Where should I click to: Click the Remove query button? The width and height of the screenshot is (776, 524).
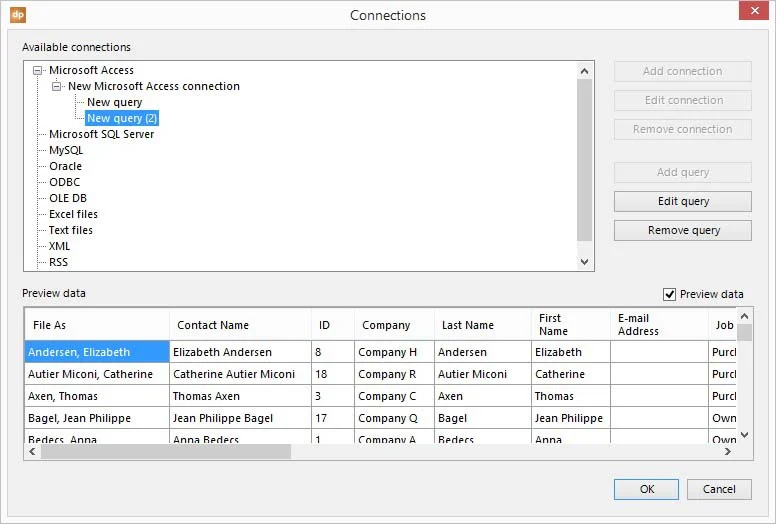click(682, 231)
